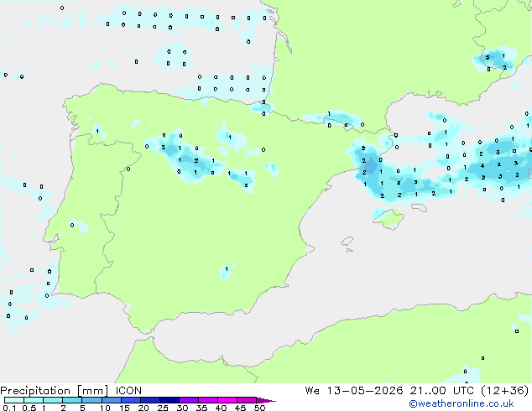
Task: Pick the 15–20 mm blue swatch
Action: 130,400
